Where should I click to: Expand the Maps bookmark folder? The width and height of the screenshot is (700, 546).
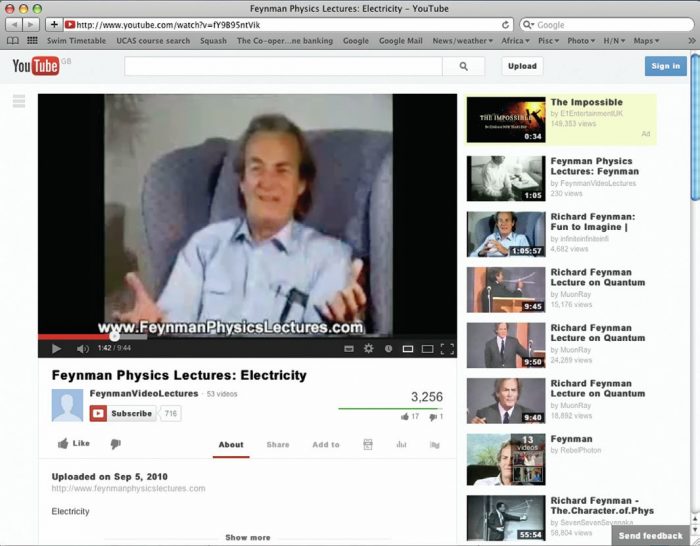(646, 41)
